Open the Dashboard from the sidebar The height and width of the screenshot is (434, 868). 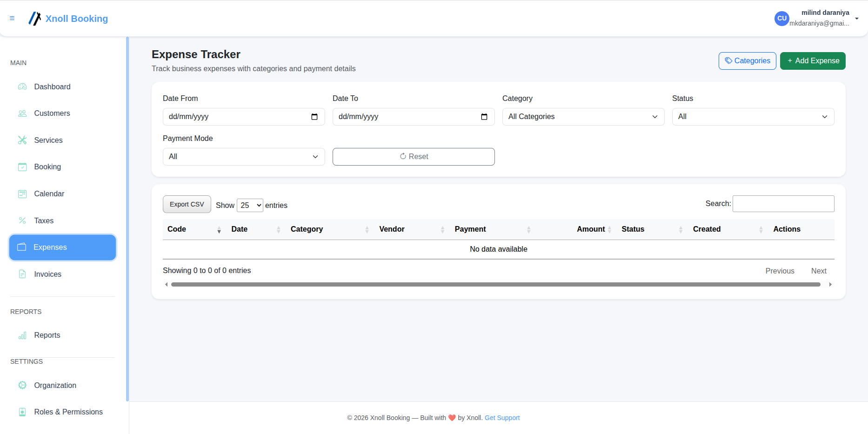click(x=52, y=87)
